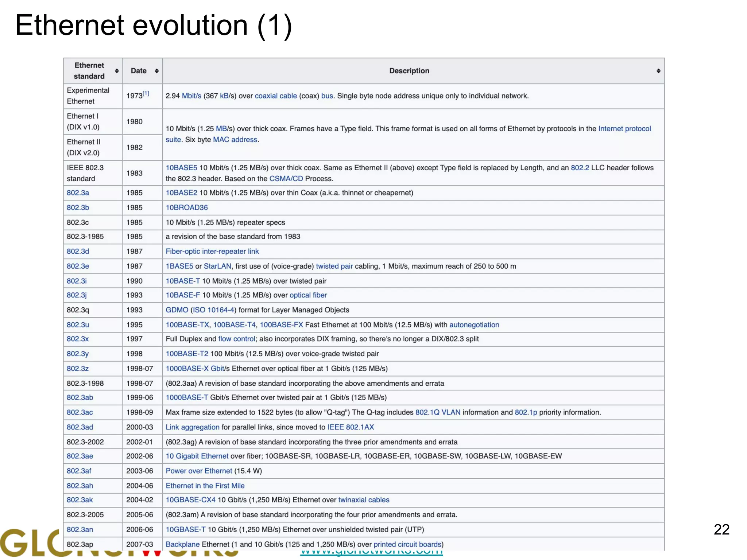
Task: Open the StarLAN link
Action: click(217, 266)
